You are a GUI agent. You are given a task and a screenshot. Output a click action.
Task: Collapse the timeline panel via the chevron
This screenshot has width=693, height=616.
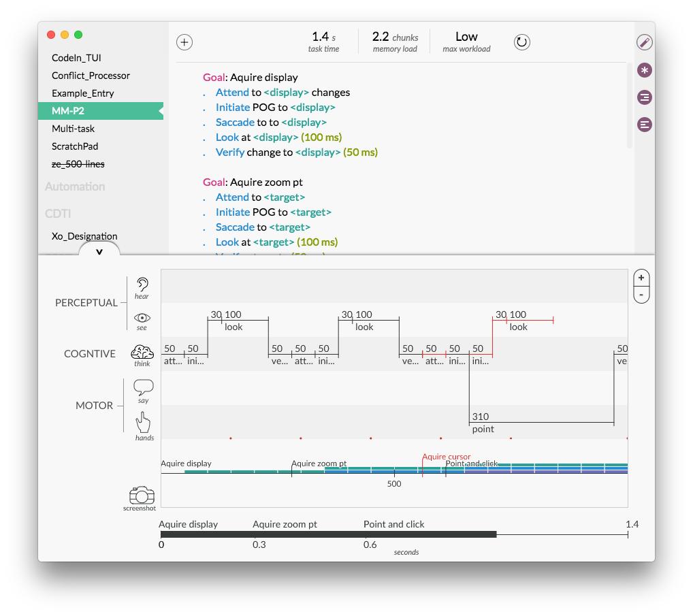99,253
